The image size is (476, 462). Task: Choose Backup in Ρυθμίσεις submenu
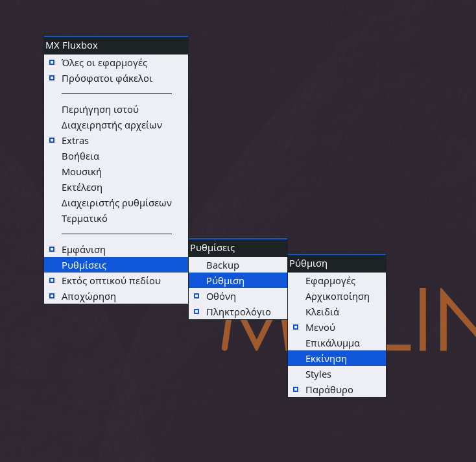coord(238,265)
